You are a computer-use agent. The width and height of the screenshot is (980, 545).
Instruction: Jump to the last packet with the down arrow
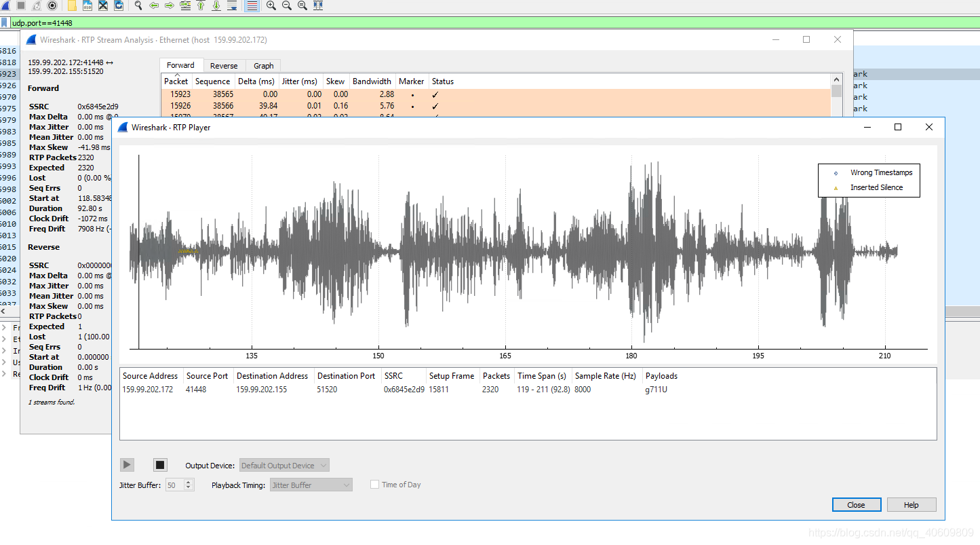[216, 5]
